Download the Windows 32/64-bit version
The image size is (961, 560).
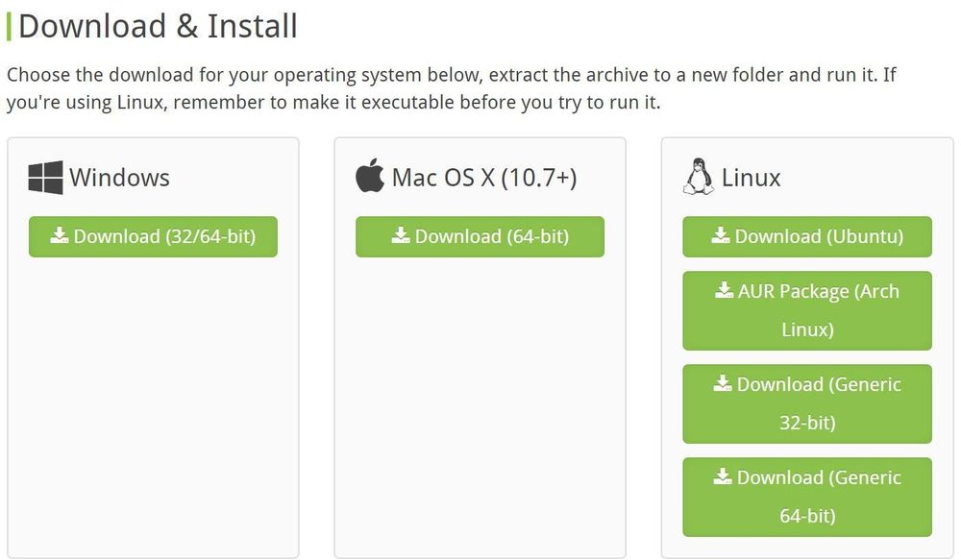pos(154,236)
